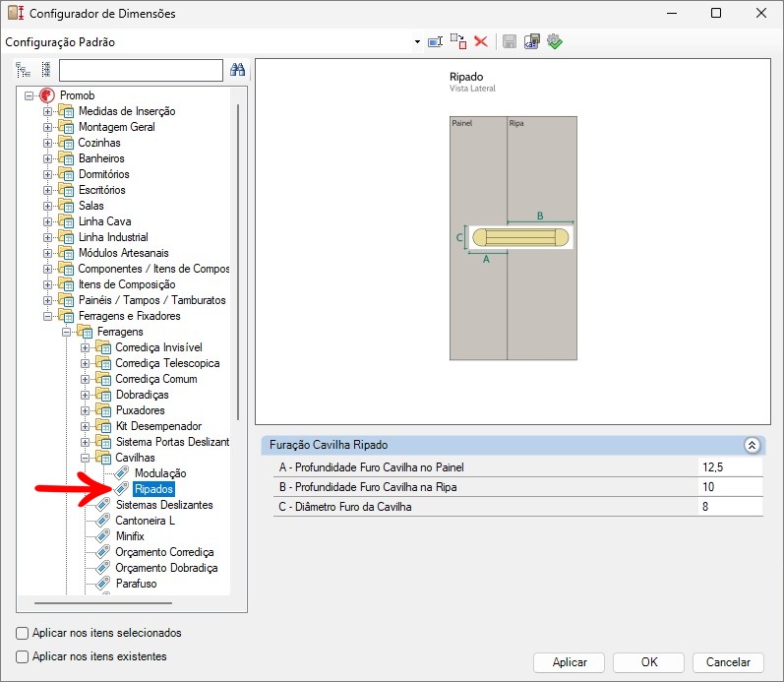The width and height of the screenshot is (784, 682).
Task: Click the tag icon beside Cantoneira L
Action: click(x=103, y=521)
